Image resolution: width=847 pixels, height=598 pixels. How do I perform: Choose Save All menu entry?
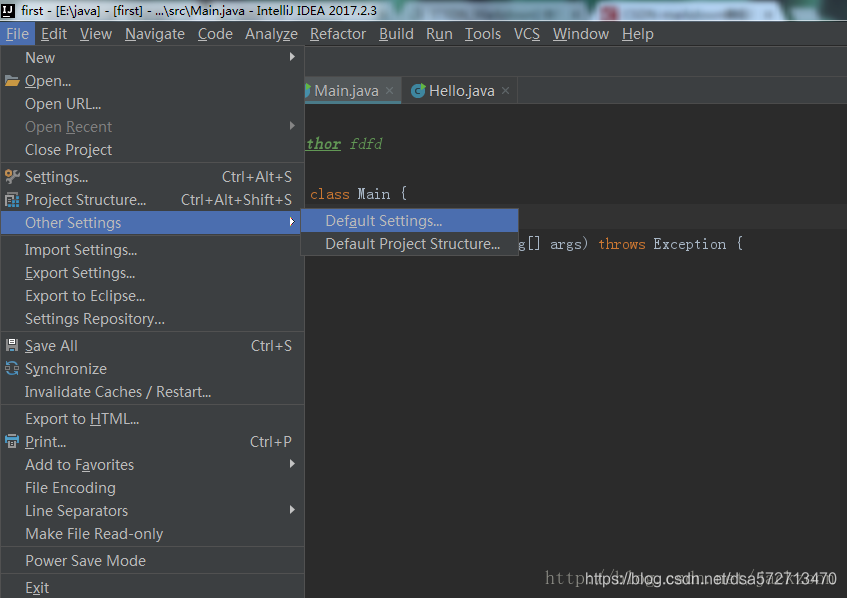pyautogui.click(x=152, y=346)
